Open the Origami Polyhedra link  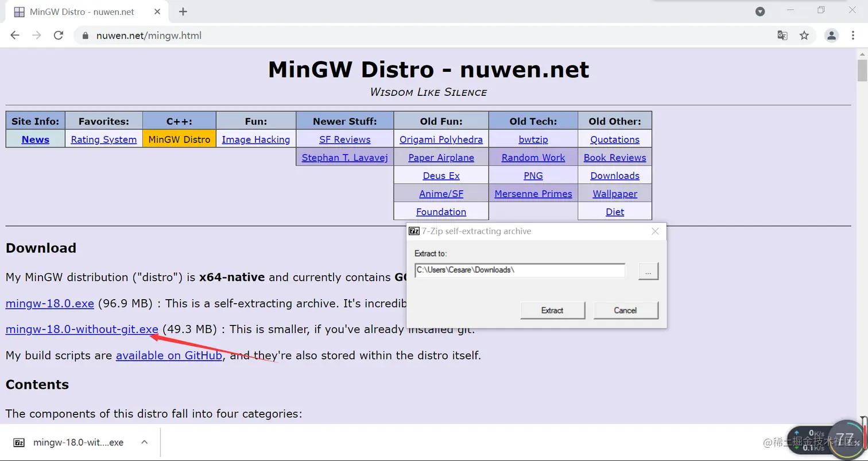(x=441, y=140)
